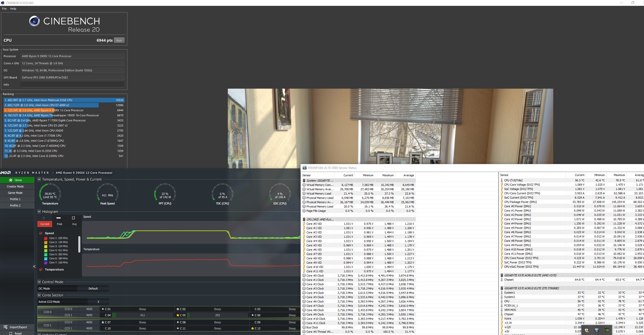Click the star icon next to C 02
The image size is (644, 335).
click(178, 309)
